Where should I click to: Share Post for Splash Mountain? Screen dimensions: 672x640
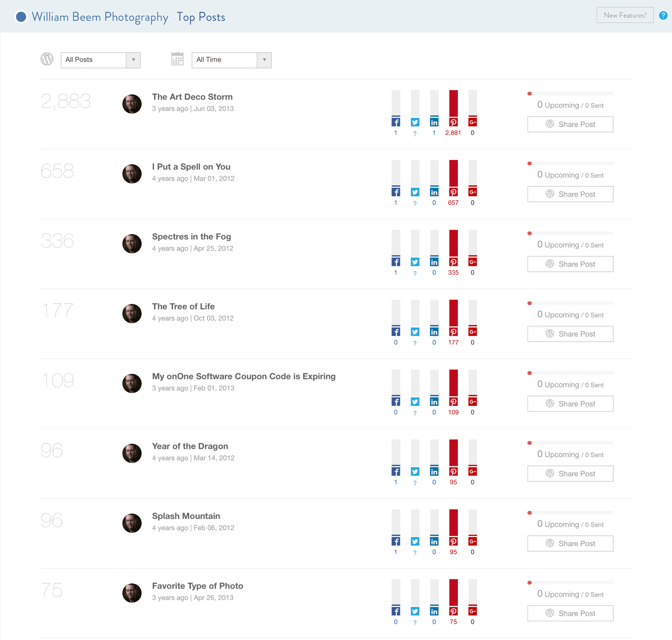coord(570,543)
